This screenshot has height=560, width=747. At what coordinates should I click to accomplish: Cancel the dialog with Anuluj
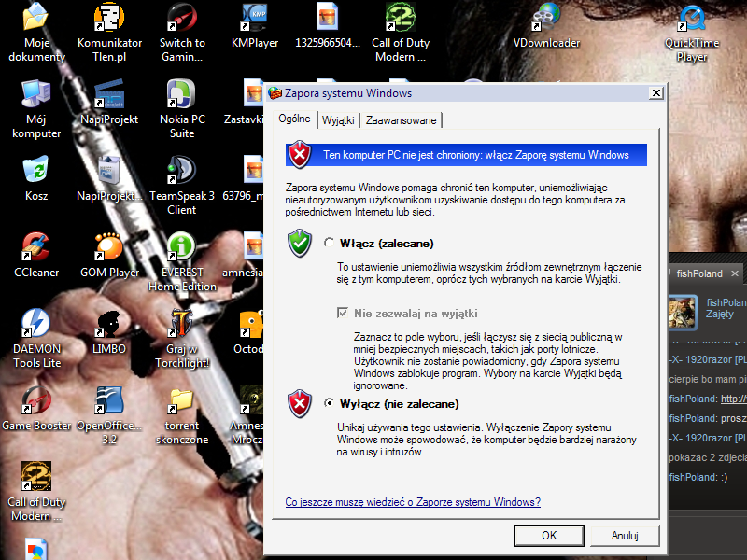coord(625,536)
